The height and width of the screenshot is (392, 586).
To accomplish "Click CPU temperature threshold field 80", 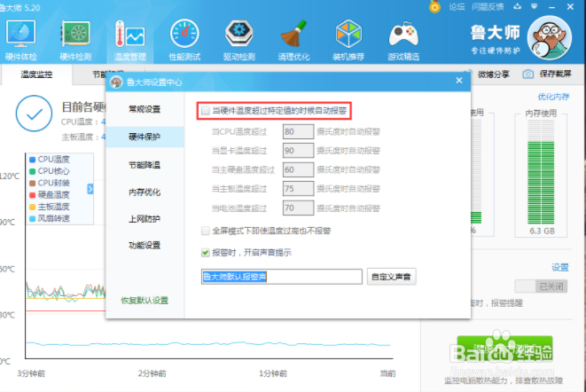I will [x=298, y=131].
